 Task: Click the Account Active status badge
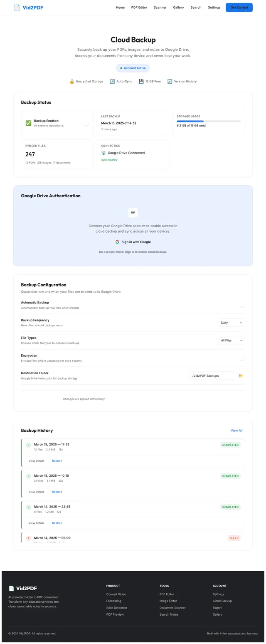pyautogui.click(x=133, y=68)
